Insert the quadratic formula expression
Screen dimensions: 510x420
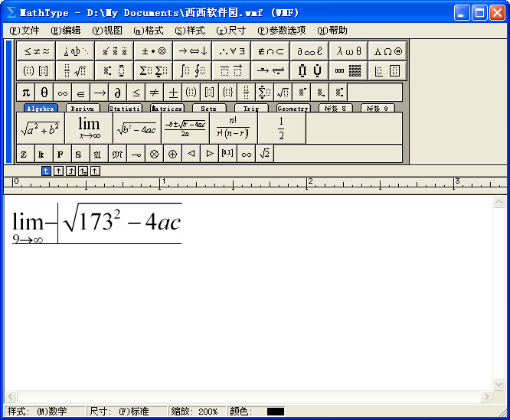185,128
